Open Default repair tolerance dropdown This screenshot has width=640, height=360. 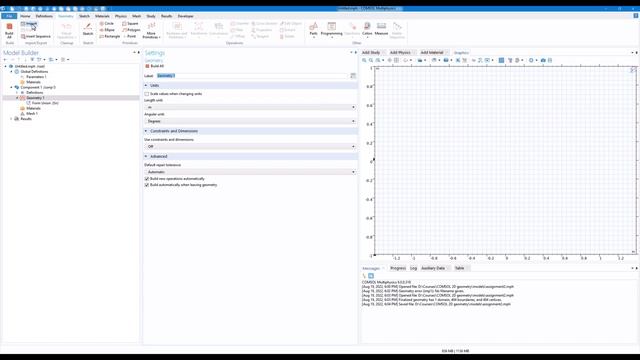[x=250, y=172]
